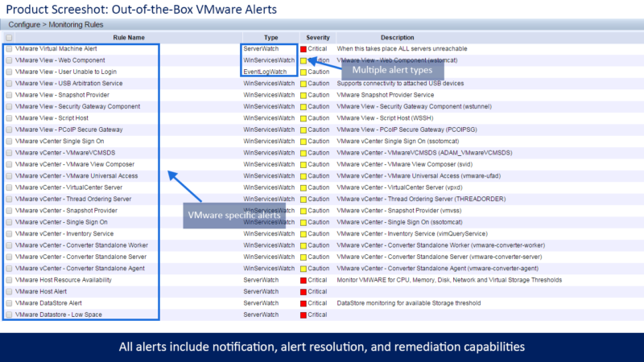Image resolution: width=644 pixels, height=362 pixels.
Task: Select 'VMware vCenter - Inventory Service' rule name
Action: click(x=64, y=233)
